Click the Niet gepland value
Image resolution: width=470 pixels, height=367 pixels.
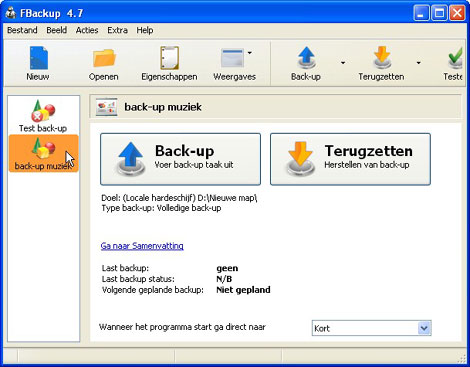[243, 290]
